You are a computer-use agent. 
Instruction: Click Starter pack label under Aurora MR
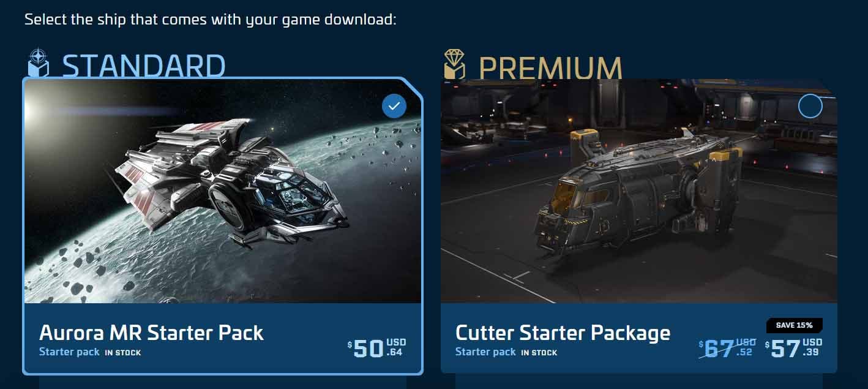coord(69,352)
